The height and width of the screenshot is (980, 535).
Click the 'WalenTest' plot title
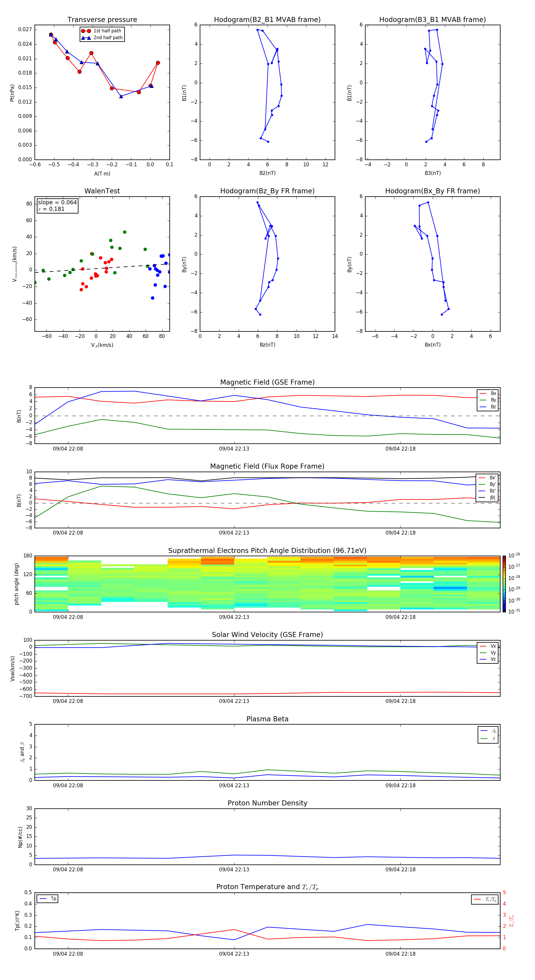[102, 191]
